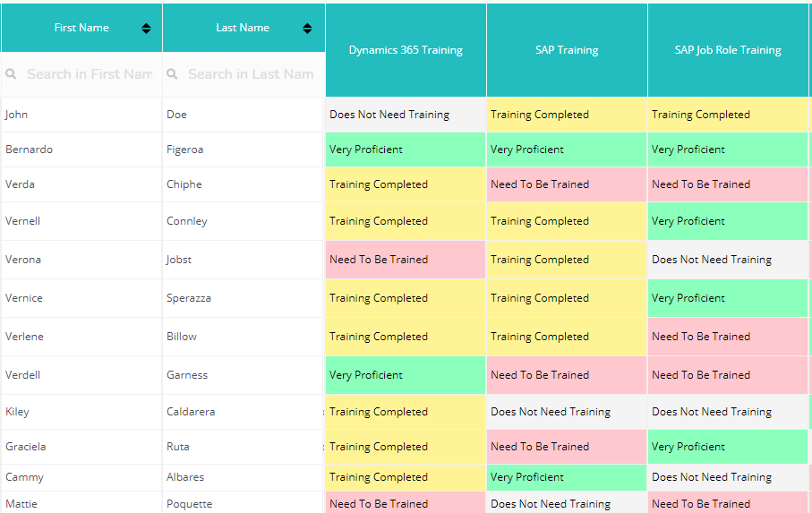
Task: Select last name Doe
Action: 176,115
